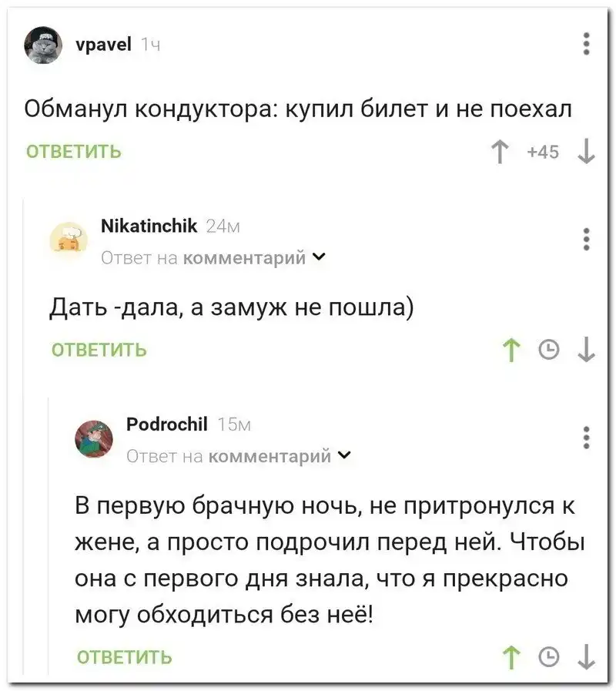Reply to Nikatinchik's comment with ОТВЕТИТЬ
This screenshot has width=616, height=691.
tap(99, 350)
